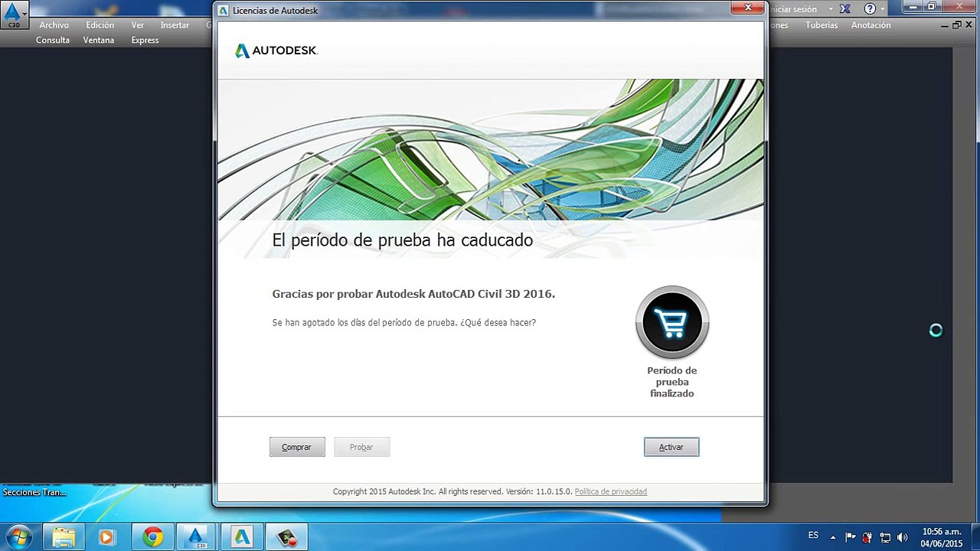Click the Help question mark icon

pyautogui.click(x=870, y=9)
